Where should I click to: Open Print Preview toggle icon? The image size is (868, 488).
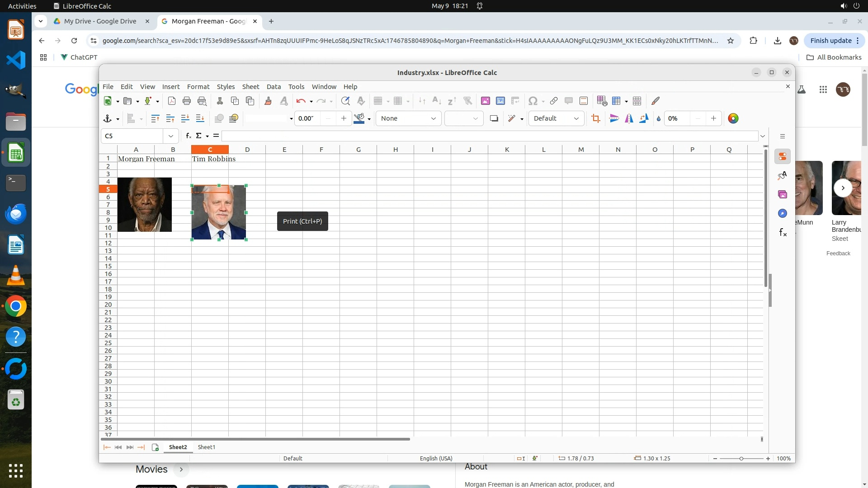click(202, 101)
